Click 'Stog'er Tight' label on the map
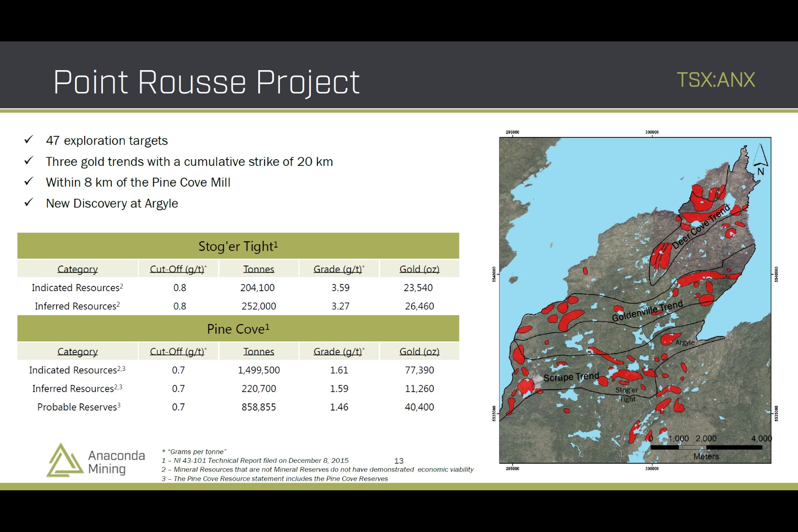This screenshot has height=532, width=798. pyautogui.click(x=627, y=395)
